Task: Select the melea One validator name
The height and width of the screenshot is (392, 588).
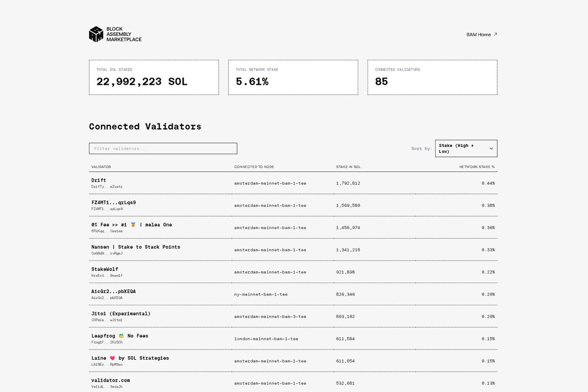Action: click(x=132, y=225)
